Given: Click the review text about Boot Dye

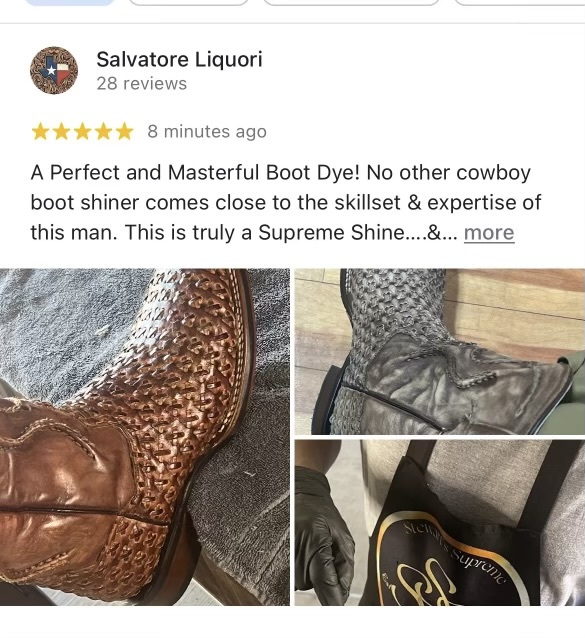Looking at the screenshot, I should [286, 203].
